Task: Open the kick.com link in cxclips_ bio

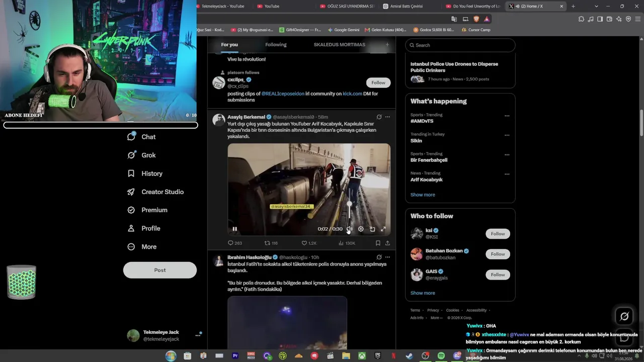Action: 352,94
